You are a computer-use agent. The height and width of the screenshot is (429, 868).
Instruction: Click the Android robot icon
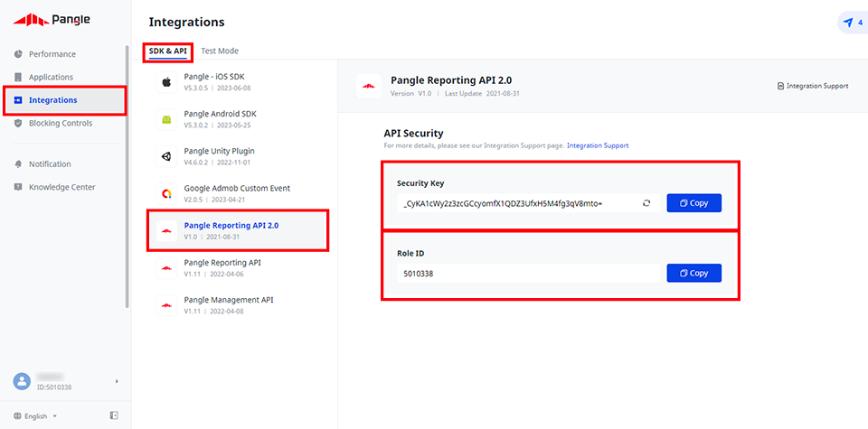point(166,119)
